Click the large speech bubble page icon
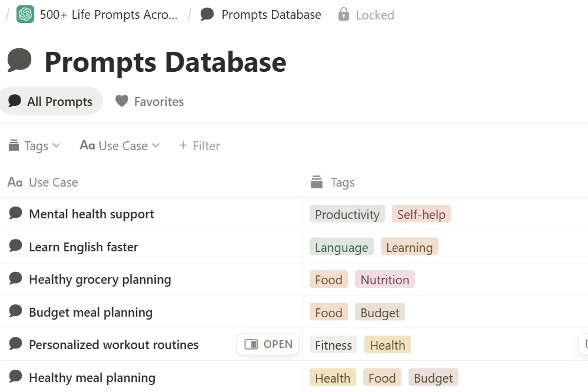 [x=19, y=61]
